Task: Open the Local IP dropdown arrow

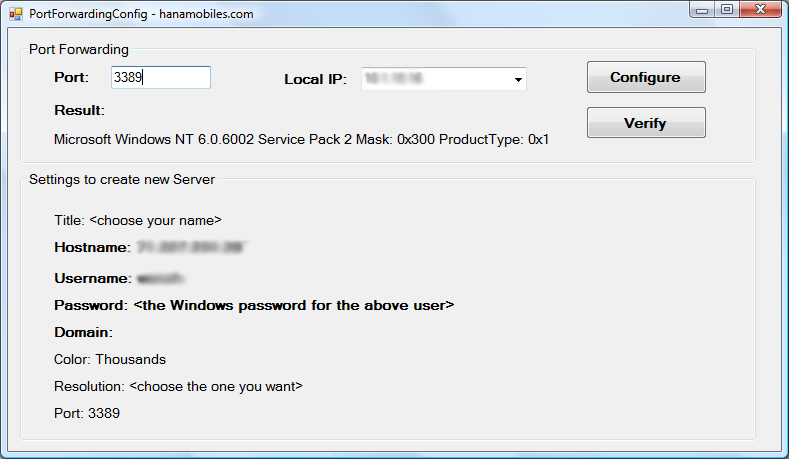Action: tap(518, 80)
